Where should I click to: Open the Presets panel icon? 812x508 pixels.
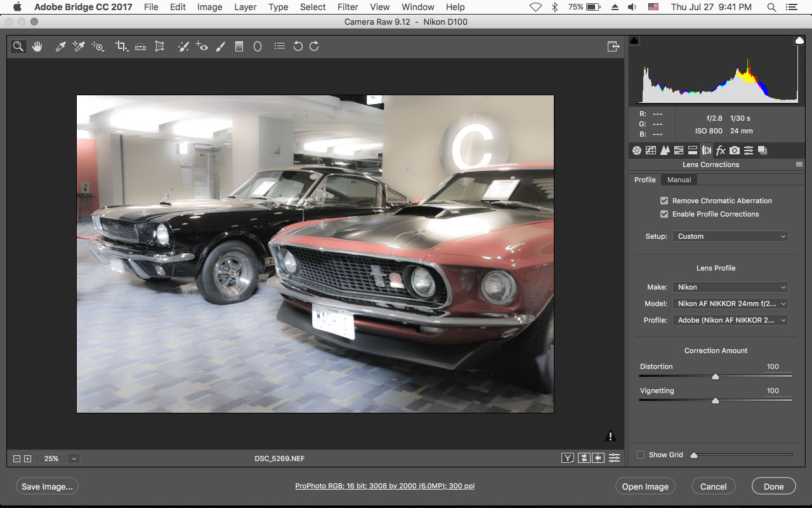(749, 150)
